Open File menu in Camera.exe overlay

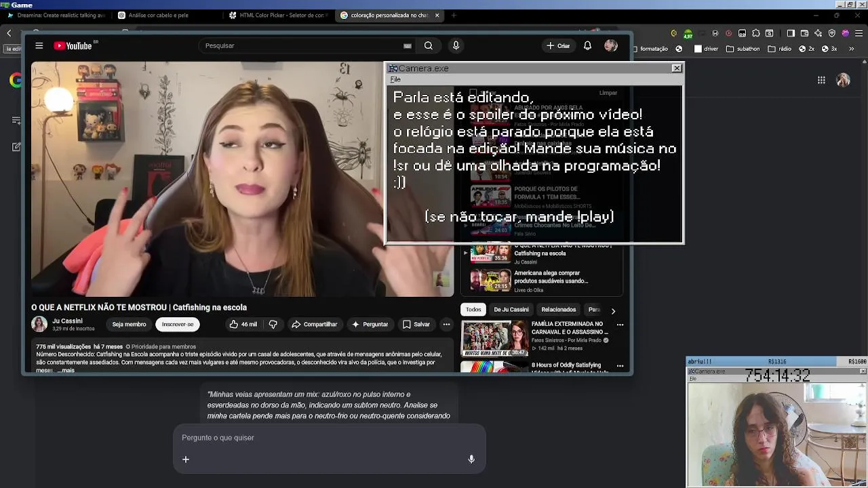pyautogui.click(x=395, y=79)
